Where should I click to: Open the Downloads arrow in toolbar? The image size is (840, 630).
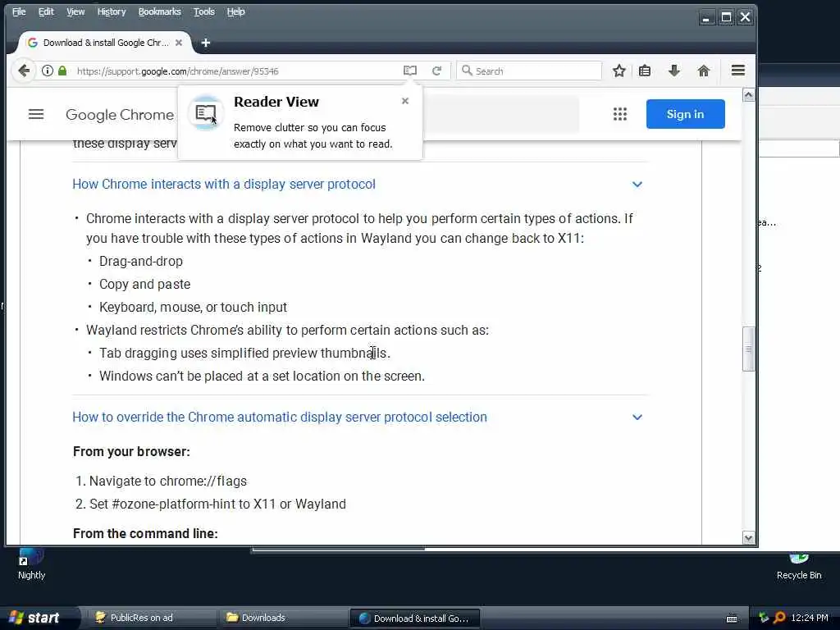[x=674, y=71]
